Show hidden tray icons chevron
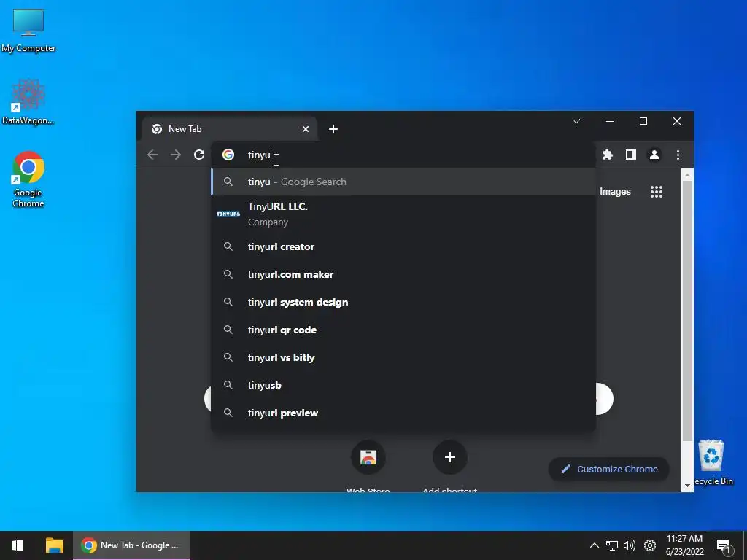 pyautogui.click(x=594, y=545)
